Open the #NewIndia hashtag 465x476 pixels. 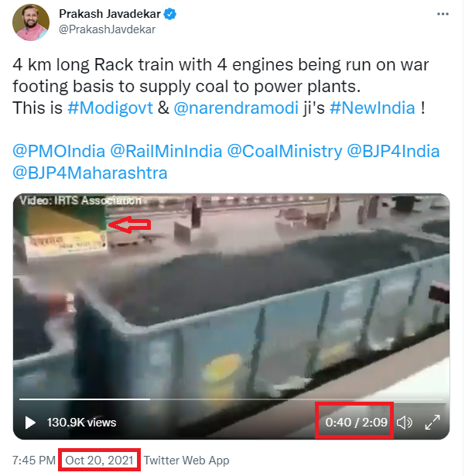click(x=371, y=108)
